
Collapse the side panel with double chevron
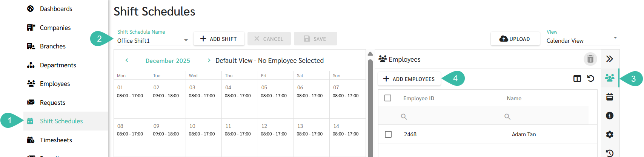point(610,59)
